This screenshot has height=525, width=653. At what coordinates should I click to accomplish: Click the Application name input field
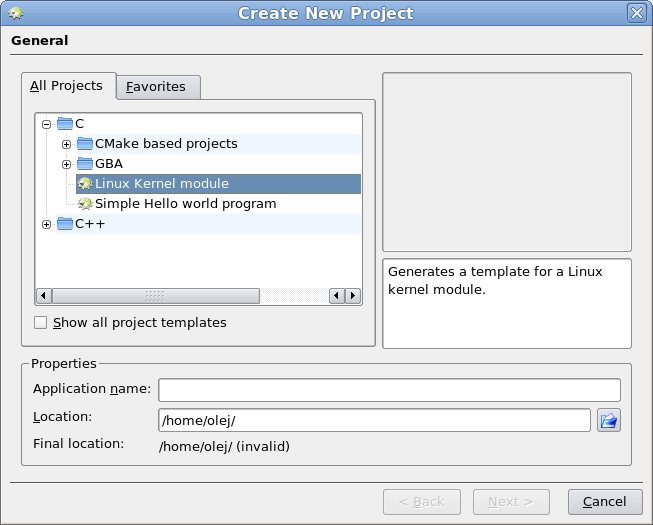click(x=389, y=390)
